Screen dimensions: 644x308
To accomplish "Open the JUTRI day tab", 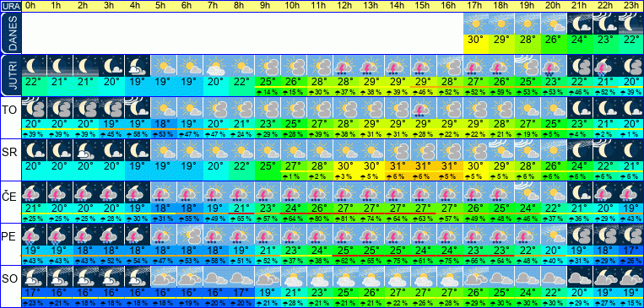I will click(x=11, y=76).
